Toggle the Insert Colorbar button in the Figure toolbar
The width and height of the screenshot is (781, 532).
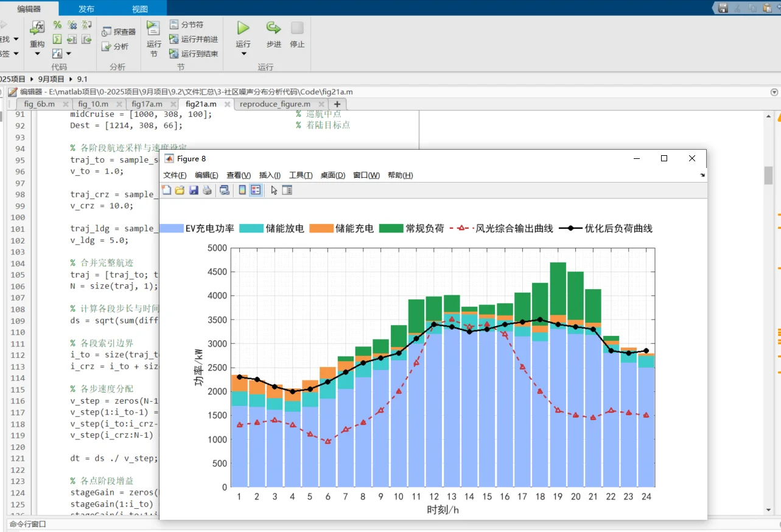pos(242,191)
